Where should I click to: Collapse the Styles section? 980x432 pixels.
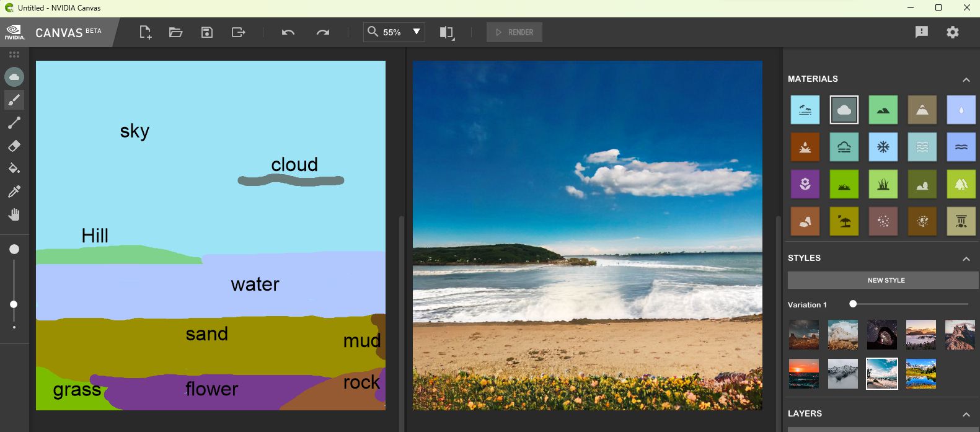[966, 258]
